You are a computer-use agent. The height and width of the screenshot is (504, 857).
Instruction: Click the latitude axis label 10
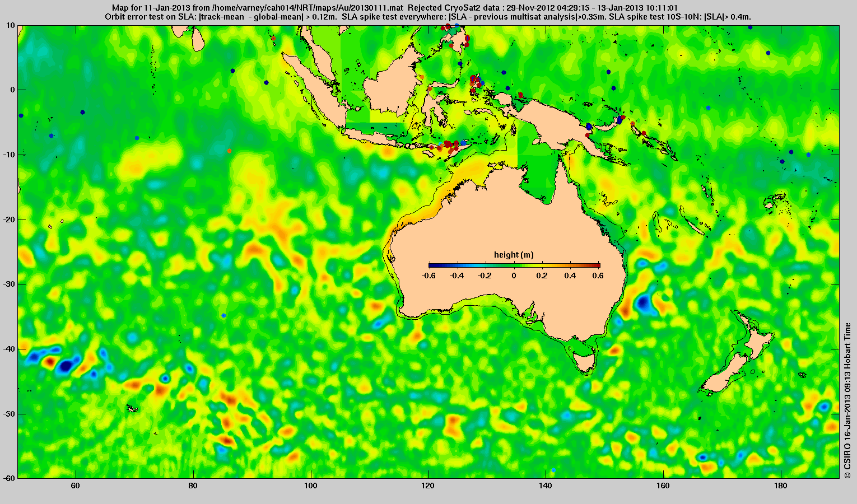pos(11,25)
